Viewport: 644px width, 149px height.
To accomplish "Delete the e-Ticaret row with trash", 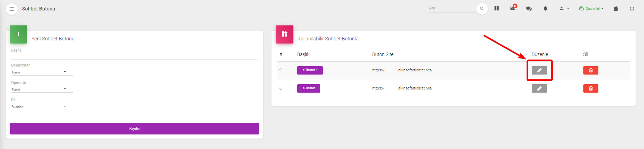I will point(591,88).
